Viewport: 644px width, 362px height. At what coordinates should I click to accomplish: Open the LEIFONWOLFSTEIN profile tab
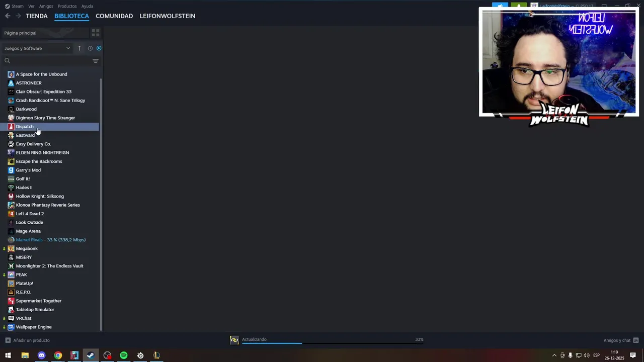click(168, 16)
